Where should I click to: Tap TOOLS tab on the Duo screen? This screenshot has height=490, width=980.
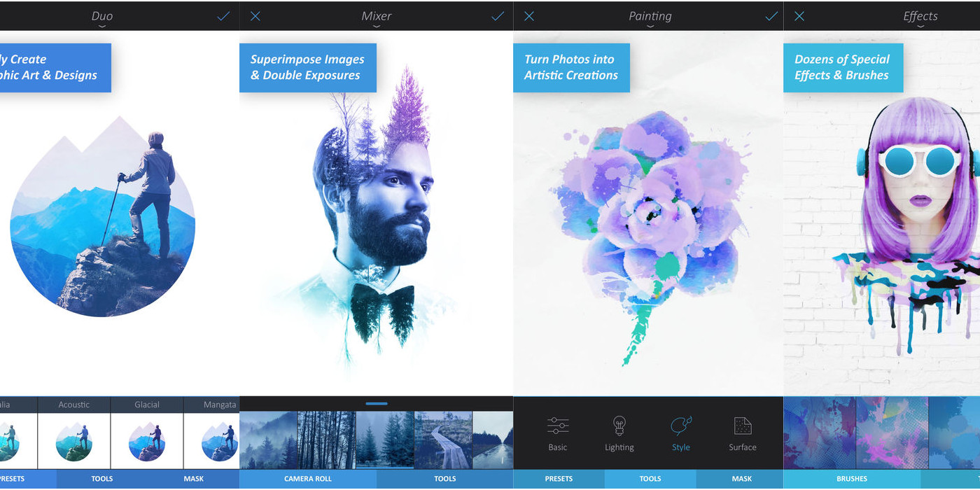pyautogui.click(x=102, y=479)
